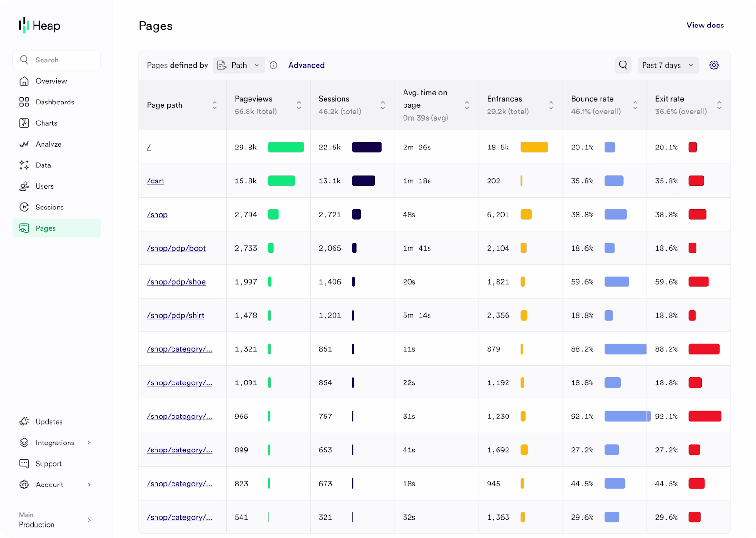Change the Past 7 days date range

coord(667,65)
